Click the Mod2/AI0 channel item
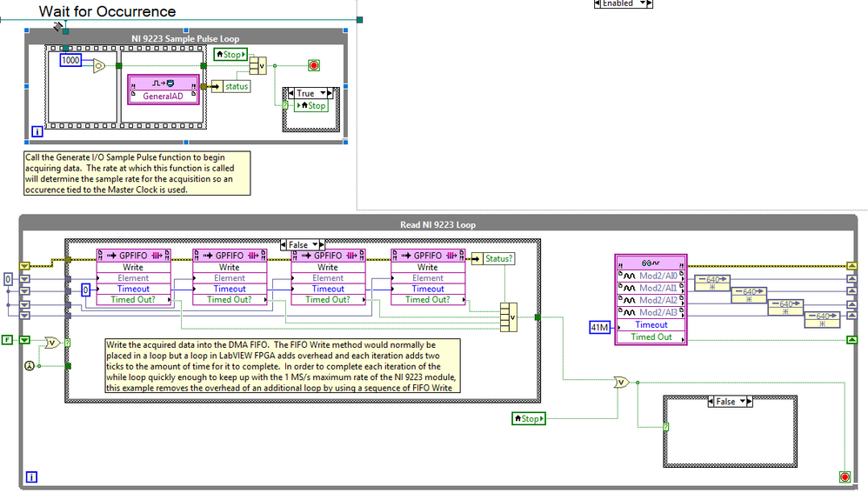 (651, 276)
